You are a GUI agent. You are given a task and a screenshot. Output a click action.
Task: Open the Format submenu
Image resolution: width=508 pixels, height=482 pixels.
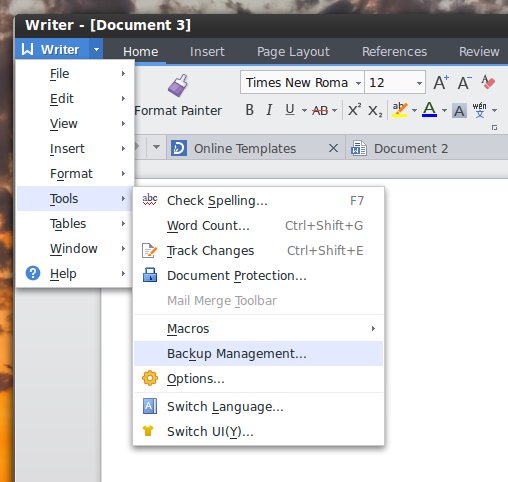click(75, 174)
